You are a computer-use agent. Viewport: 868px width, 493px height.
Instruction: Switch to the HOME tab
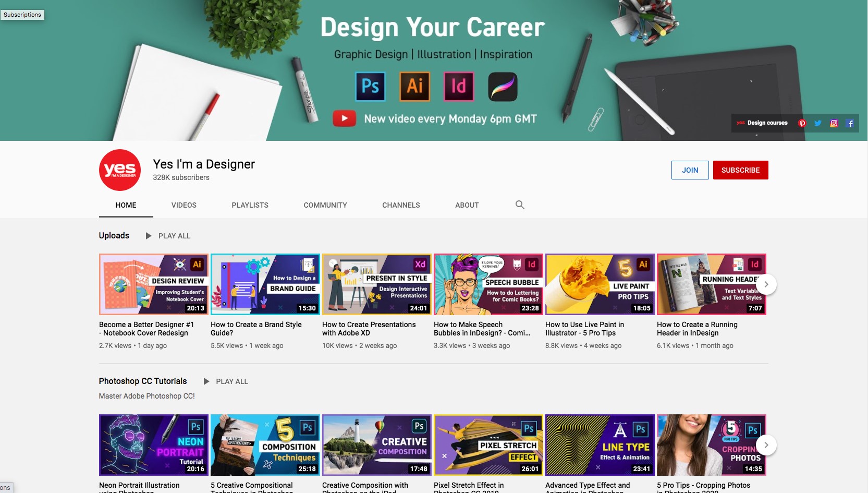[x=126, y=205]
